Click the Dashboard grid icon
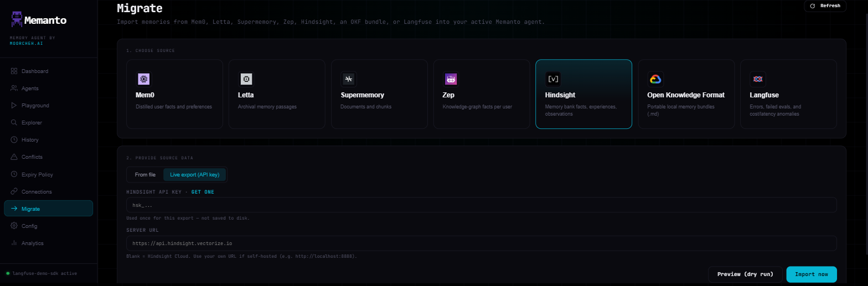Screen dimensions: 868x286 (x=14, y=71)
